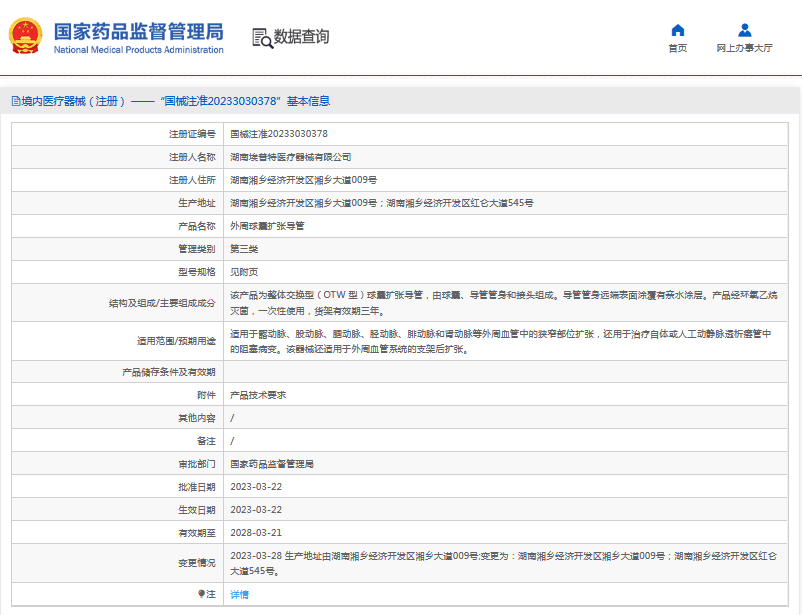Open the 数据查询 search icon
The height and width of the screenshot is (615, 802).
point(262,38)
